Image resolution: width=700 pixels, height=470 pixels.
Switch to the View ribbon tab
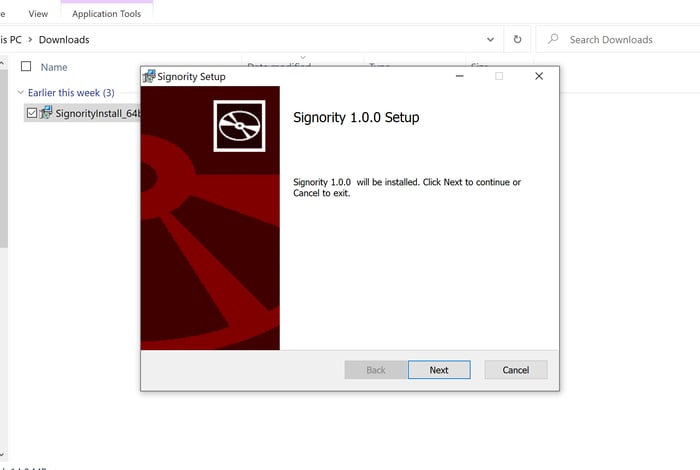coord(38,14)
